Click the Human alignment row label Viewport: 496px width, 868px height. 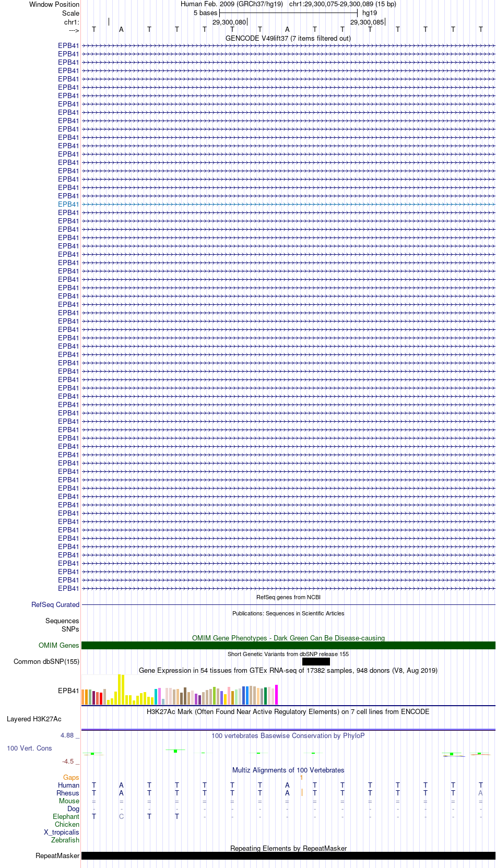point(69,785)
